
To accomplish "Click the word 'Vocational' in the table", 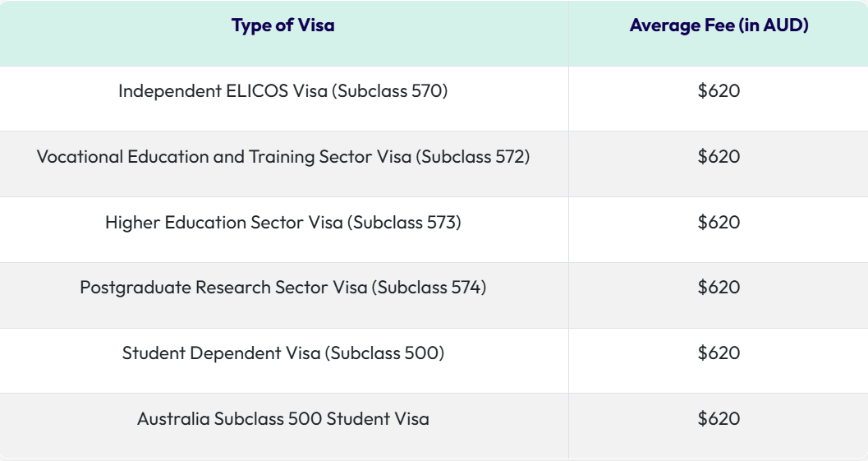I will pos(80,157).
